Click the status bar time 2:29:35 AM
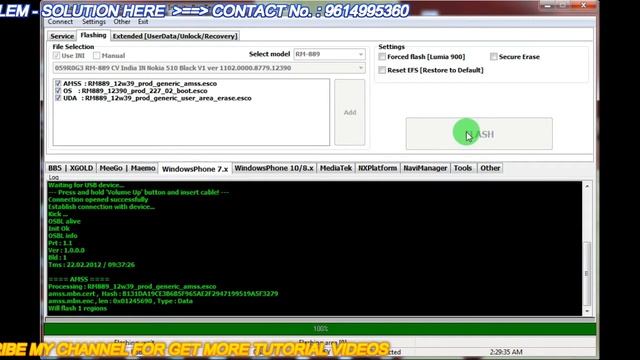 click(506, 352)
